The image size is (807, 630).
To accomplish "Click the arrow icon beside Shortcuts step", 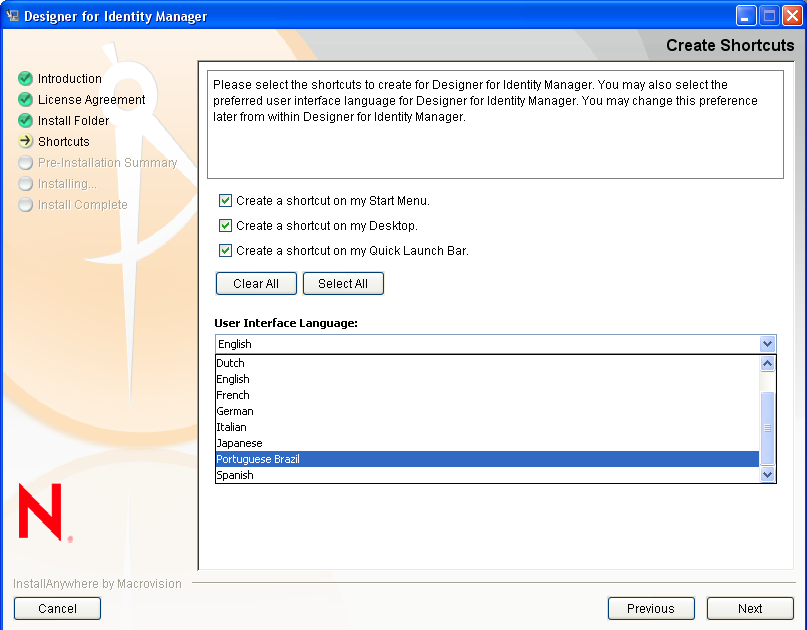I will click(x=25, y=141).
